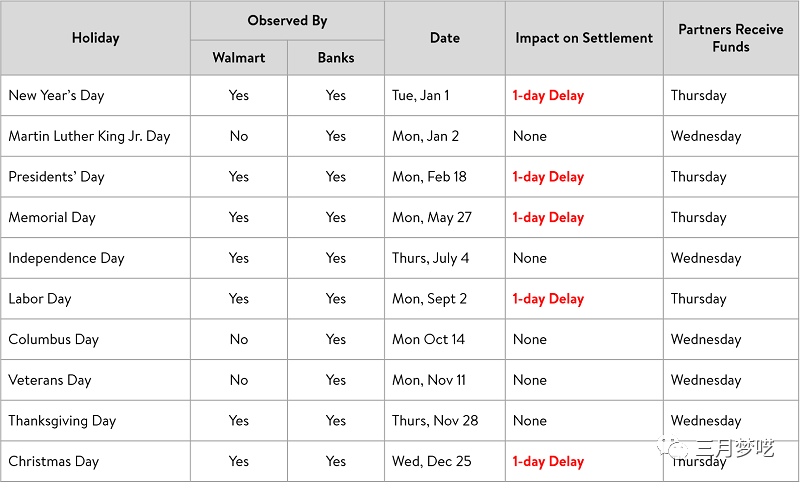Viewport: 800px width, 483px height.
Task: Select the Thurs, July 4 date cell
Action: [x=430, y=258]
